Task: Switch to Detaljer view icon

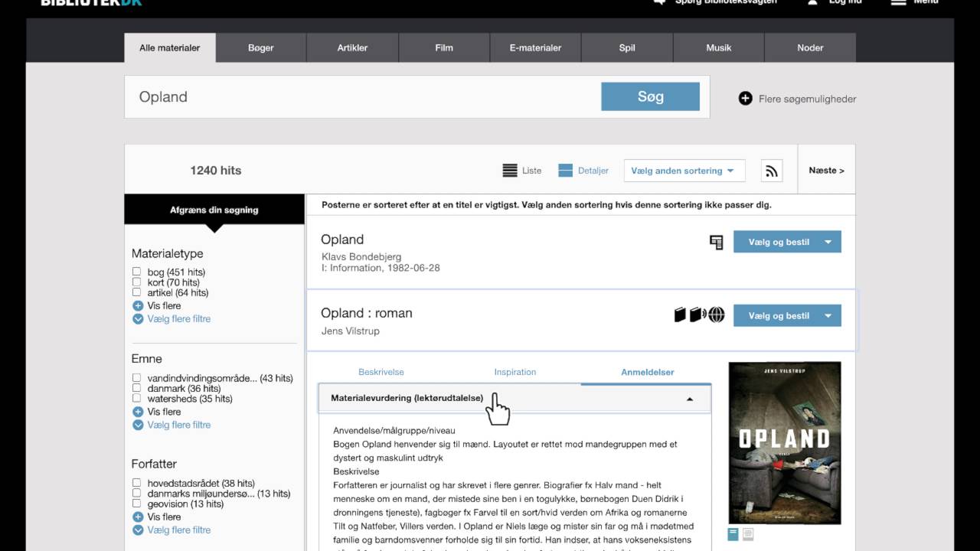Action: pos(565,171)
